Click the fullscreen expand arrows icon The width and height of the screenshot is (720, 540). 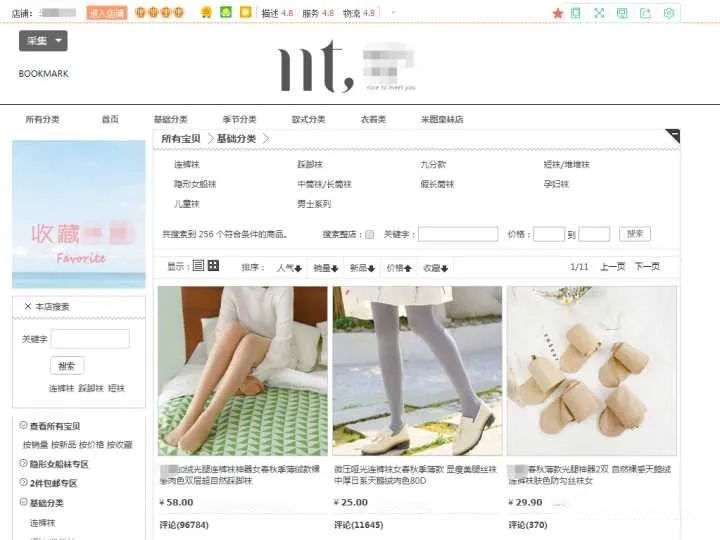(599, 13)
